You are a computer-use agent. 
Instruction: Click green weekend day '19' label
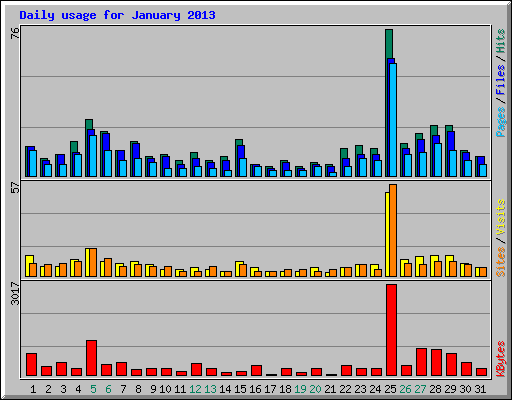point(300,389)
